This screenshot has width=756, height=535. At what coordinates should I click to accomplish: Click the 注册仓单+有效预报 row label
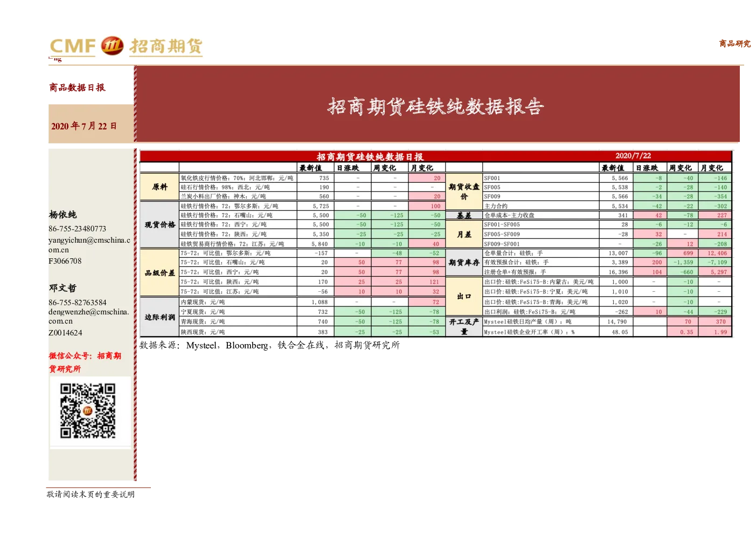515,272
